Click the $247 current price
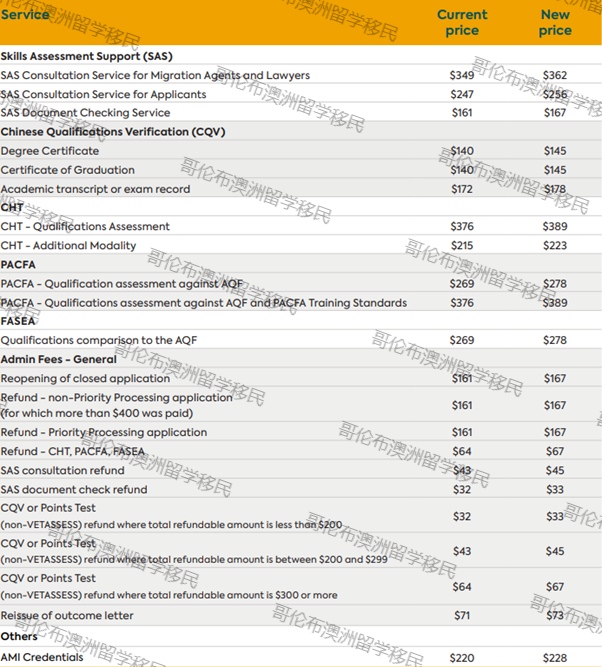Viewport: 602px width, 667px height. [462, 94]
